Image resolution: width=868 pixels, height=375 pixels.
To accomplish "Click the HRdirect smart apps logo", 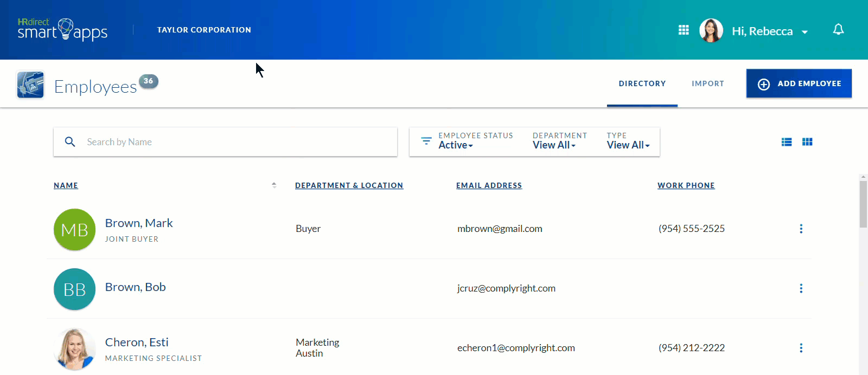I will click(x=62, y=30).
